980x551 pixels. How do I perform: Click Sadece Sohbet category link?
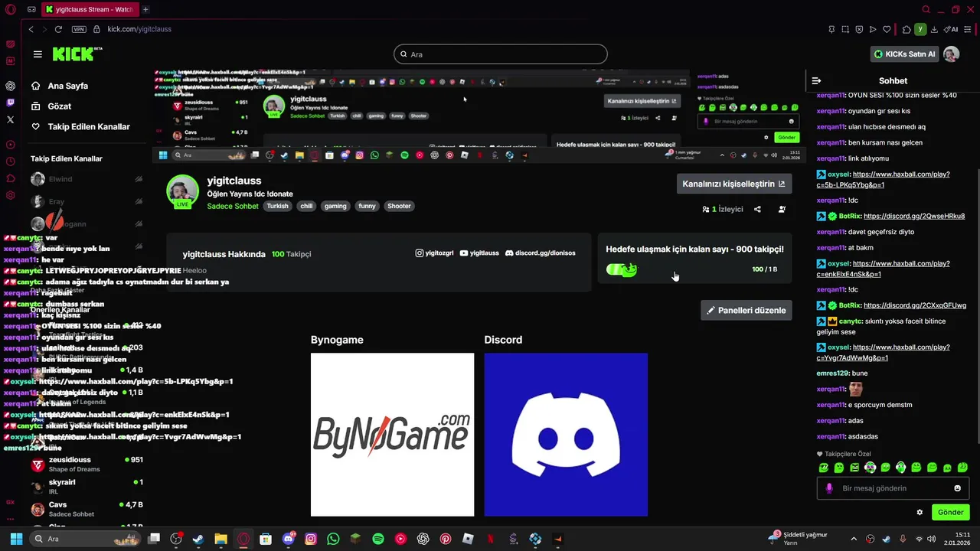(x=233, y=206)
